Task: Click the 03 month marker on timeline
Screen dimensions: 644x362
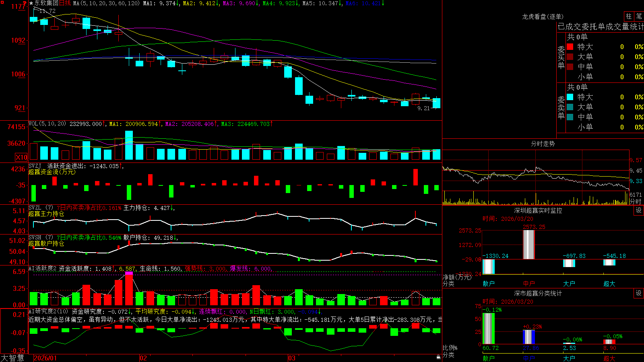Action: click(x=292, y=358)
